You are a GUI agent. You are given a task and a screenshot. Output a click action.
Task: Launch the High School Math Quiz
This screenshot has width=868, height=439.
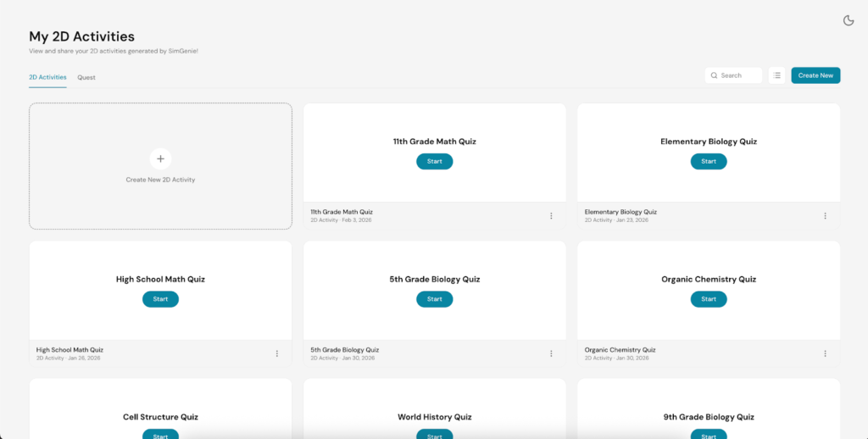pos(160,298)
